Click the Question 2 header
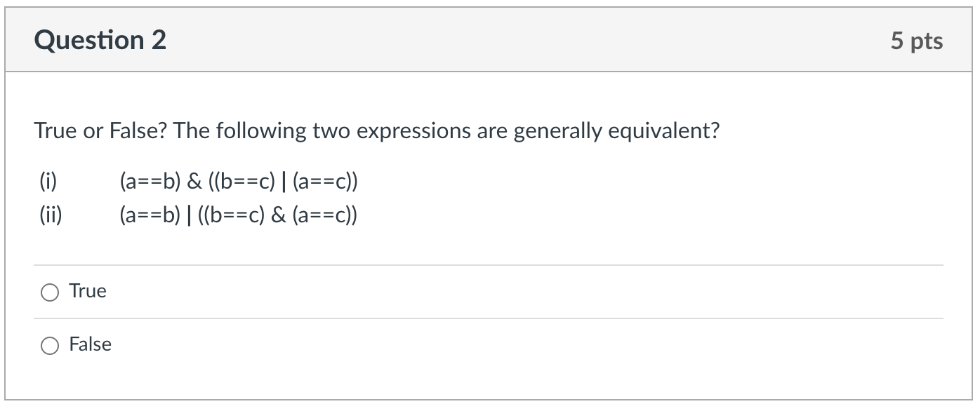 (x=100, y=40)
